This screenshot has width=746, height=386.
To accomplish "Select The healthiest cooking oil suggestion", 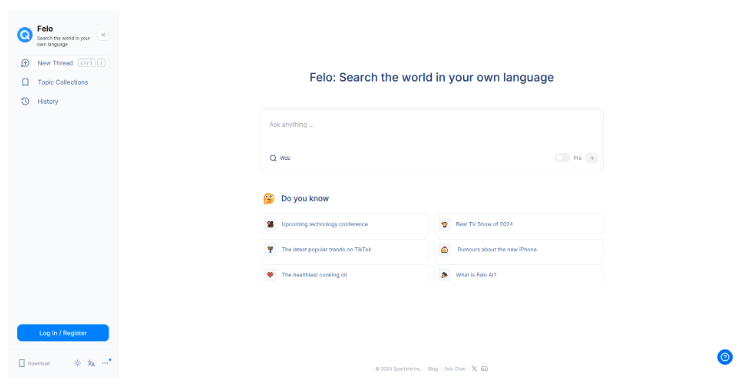I will [x=344, y=275].
